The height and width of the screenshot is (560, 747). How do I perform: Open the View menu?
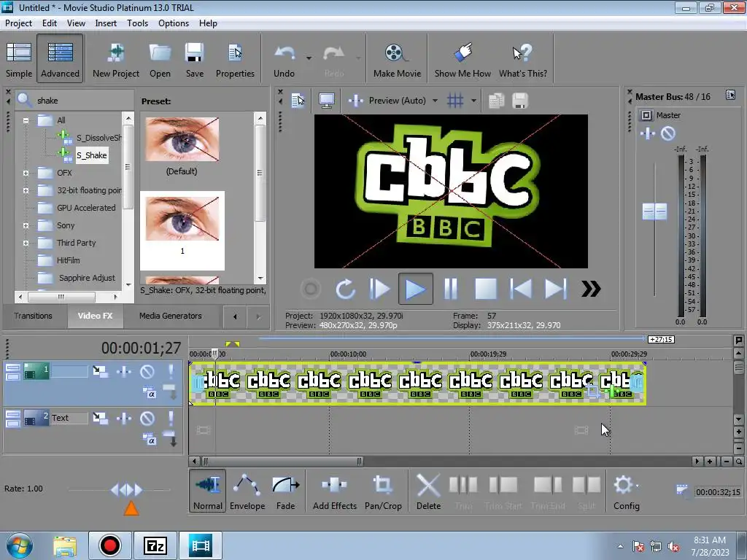[76, 23]
